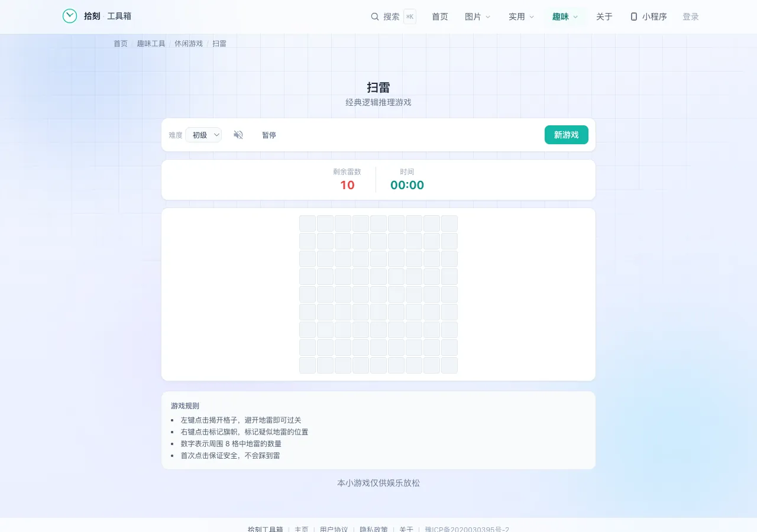Click the timer value 00:00
The width and height of the screenshot is (757, 532).
coord(407,185)
